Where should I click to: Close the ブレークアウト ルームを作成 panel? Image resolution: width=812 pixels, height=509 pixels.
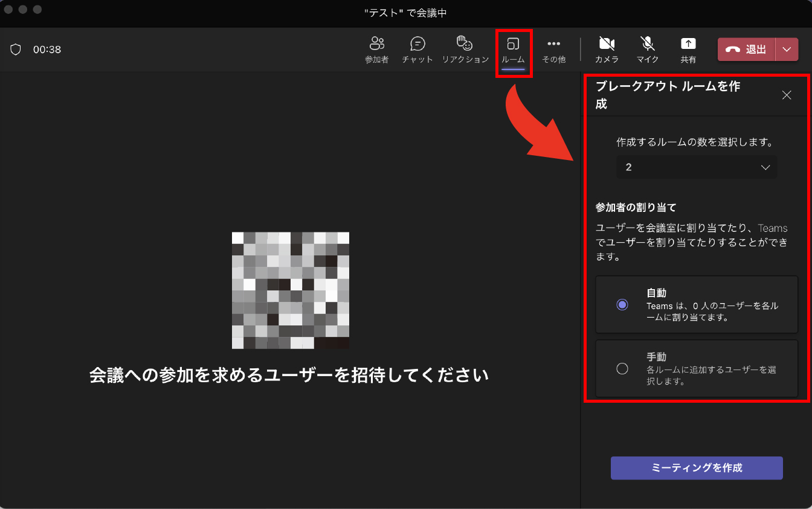click(786, 95)
